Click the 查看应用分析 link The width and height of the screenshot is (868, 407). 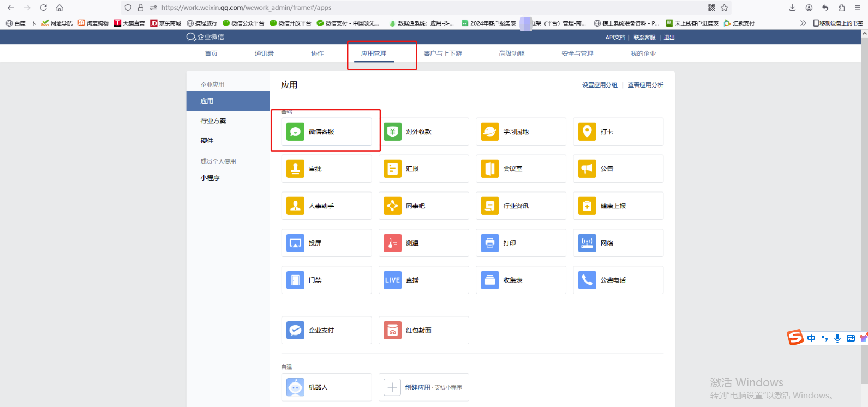[x=645, y=85]
